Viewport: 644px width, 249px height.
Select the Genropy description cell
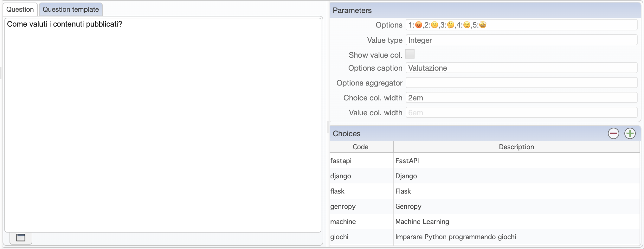[x=516, y=206]
